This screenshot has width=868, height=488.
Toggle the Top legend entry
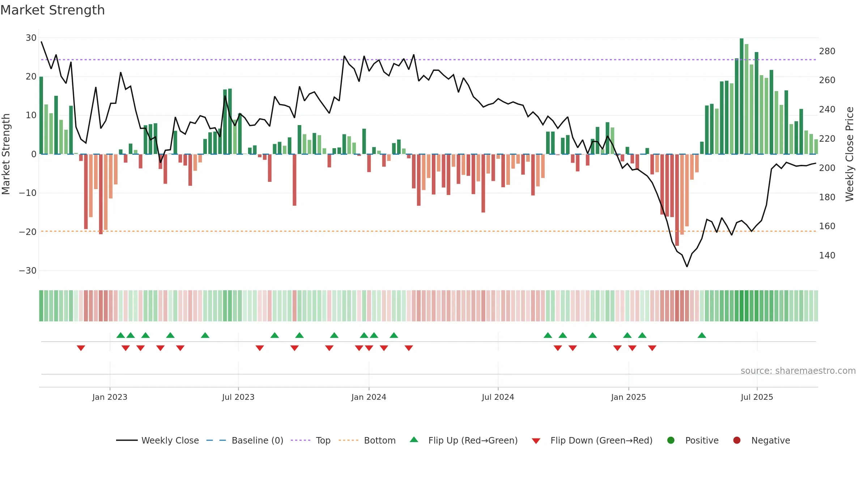[311, 440]
